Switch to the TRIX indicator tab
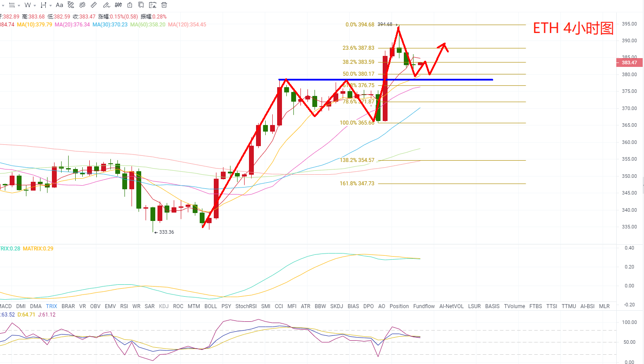This screenshot has width=644, height=364. pos(51,306)
